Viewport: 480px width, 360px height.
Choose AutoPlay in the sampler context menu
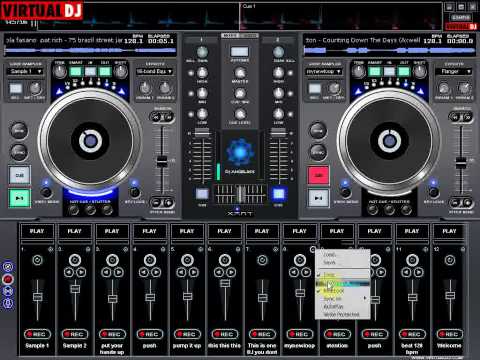333,306
